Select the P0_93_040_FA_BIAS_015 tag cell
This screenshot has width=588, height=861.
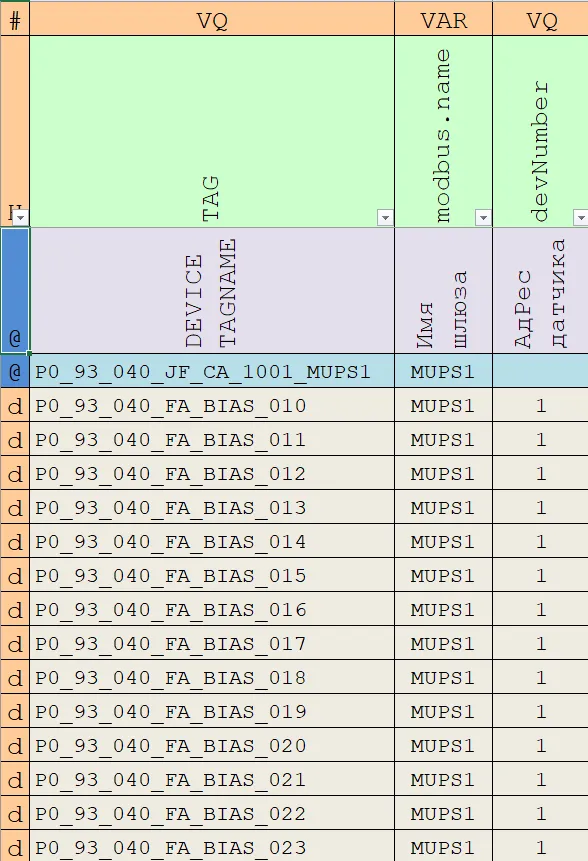pos(212,575)
